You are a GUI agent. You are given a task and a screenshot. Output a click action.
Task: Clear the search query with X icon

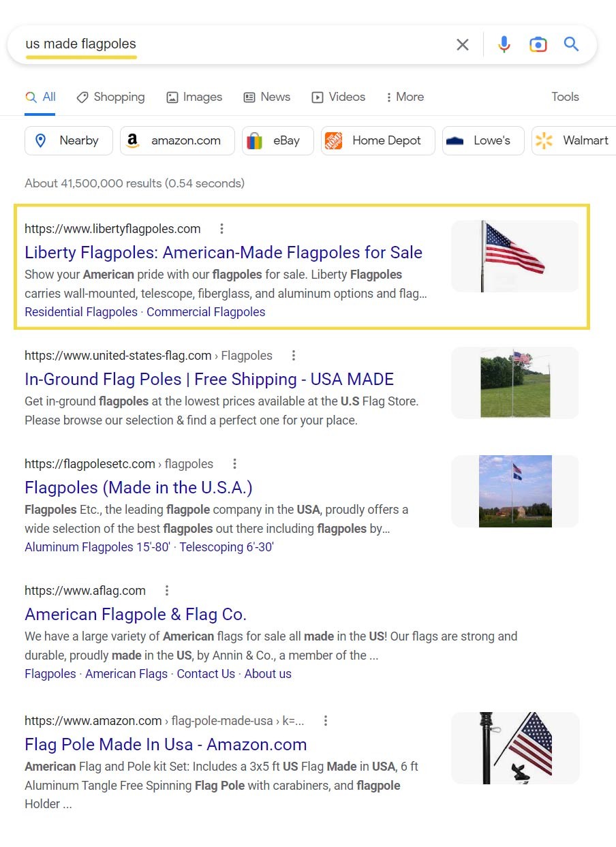462,45
